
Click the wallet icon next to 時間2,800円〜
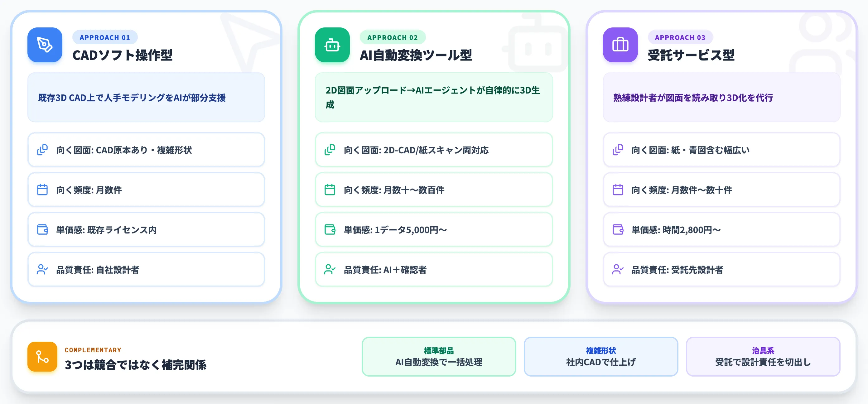(x=618, y=229)
